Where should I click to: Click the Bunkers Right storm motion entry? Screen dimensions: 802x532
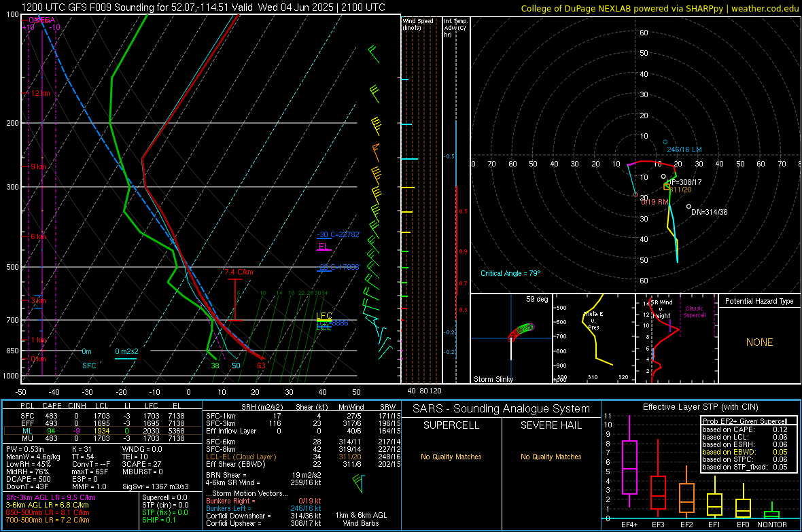(x=264, y=501)
